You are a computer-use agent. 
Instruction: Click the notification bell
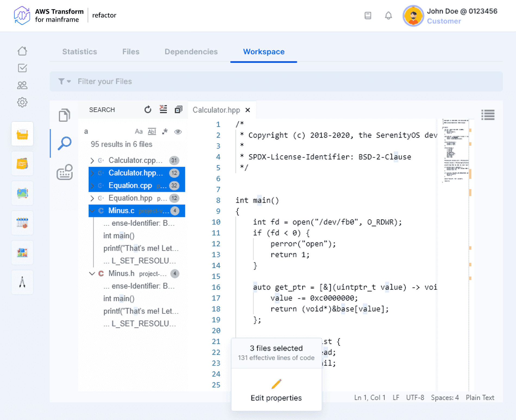click(388, 16)
